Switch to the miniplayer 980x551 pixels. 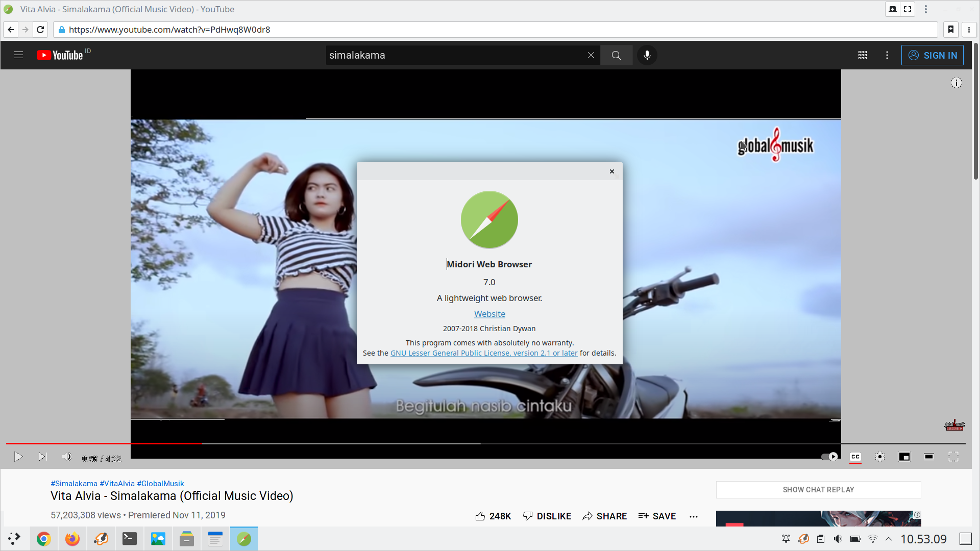[904, 457]
